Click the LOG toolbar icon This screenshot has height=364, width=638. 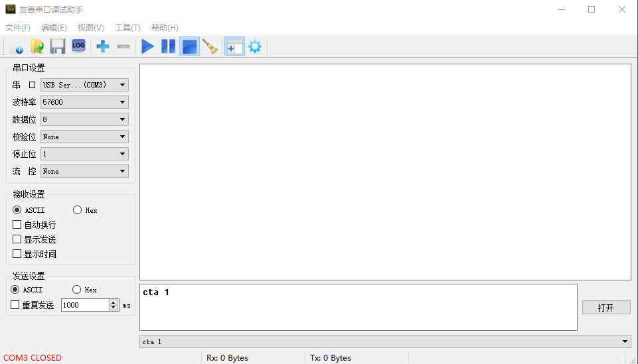[x=78, y=46]
